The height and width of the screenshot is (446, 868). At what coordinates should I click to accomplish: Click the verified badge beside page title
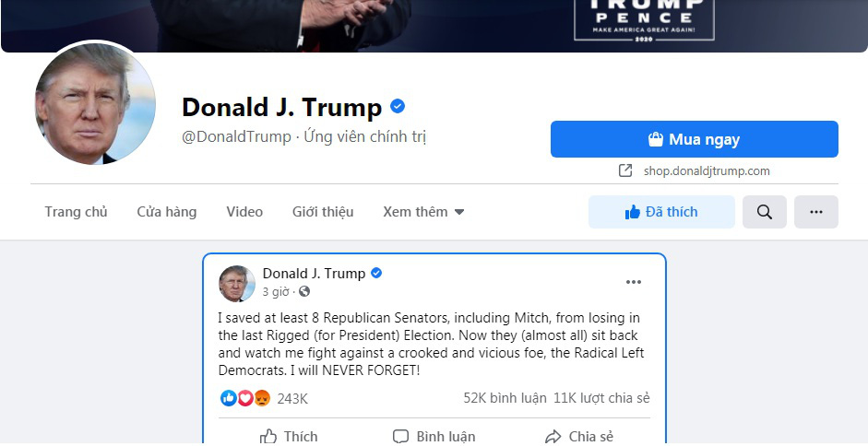pyautogui.click(x=398, y=106)
